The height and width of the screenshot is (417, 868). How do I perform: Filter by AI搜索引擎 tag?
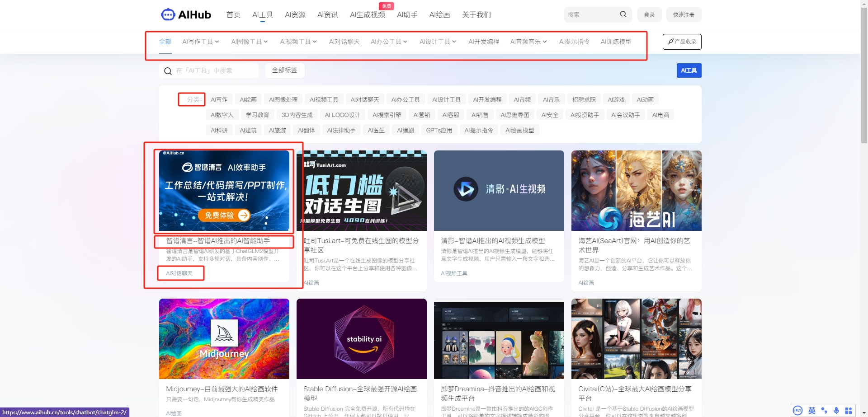[387, 115]
